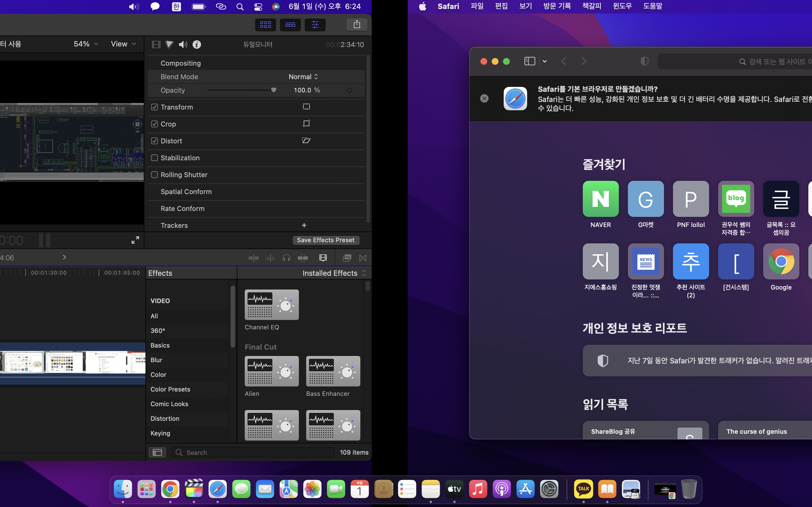812x507 pixels.
Task: Open the Blend Mode Normal dropdown
Action: (x=303, y=77)
